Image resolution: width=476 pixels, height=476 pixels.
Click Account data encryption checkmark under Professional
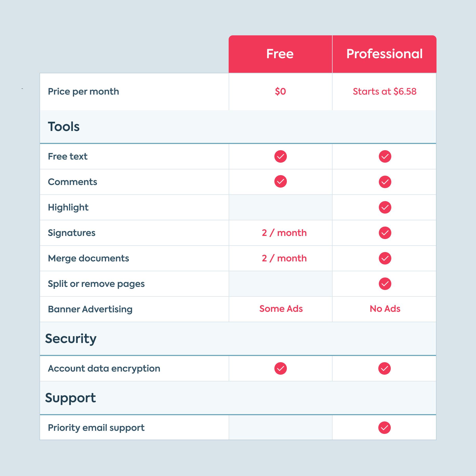385,368
